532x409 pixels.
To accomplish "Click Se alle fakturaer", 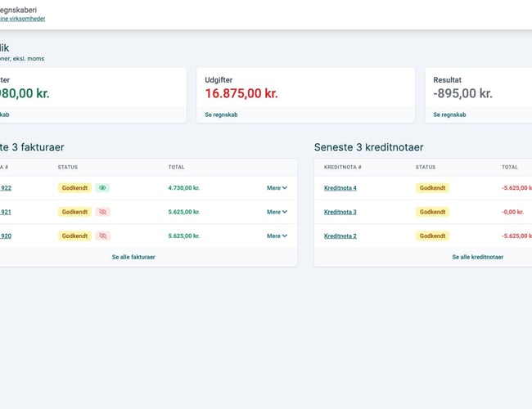I will [133, 257].
